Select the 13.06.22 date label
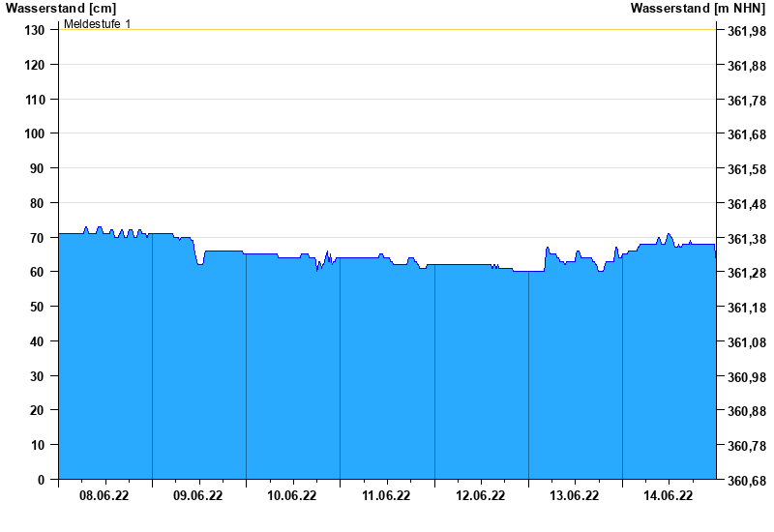This screenshot has height=532, width=774. (574, 496)
